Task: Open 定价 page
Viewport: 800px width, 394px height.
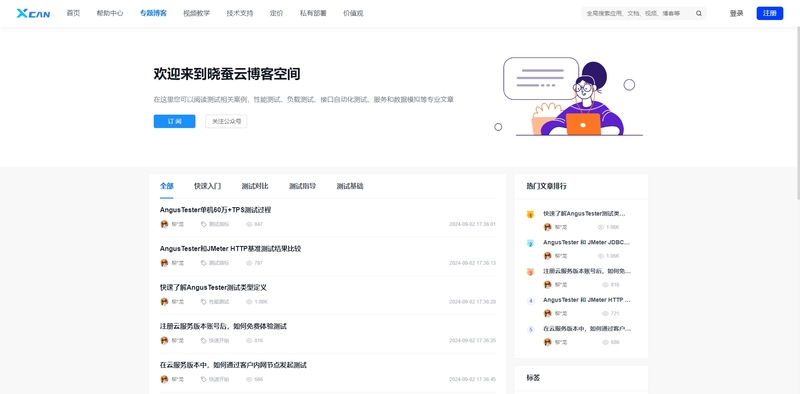Action: click(x=277, y=13)
